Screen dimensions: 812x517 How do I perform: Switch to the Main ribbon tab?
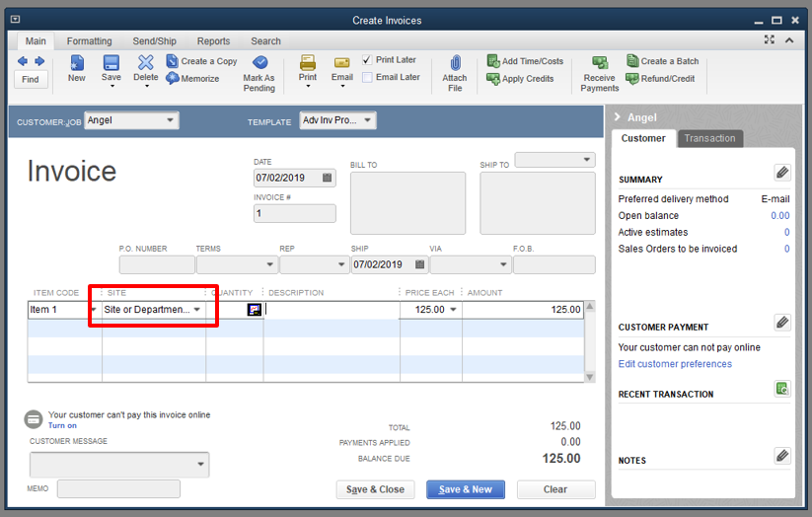36,40
